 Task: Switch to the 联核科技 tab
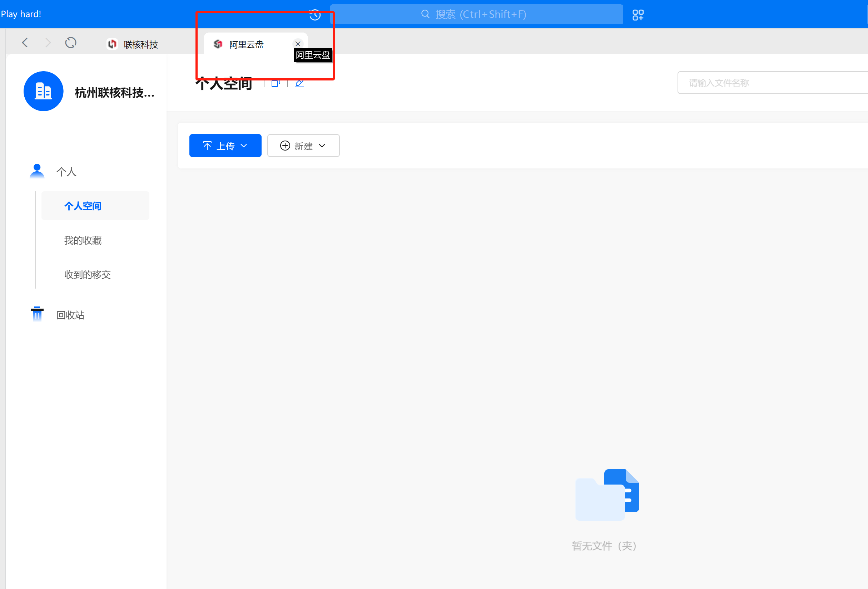pos(133,44)
